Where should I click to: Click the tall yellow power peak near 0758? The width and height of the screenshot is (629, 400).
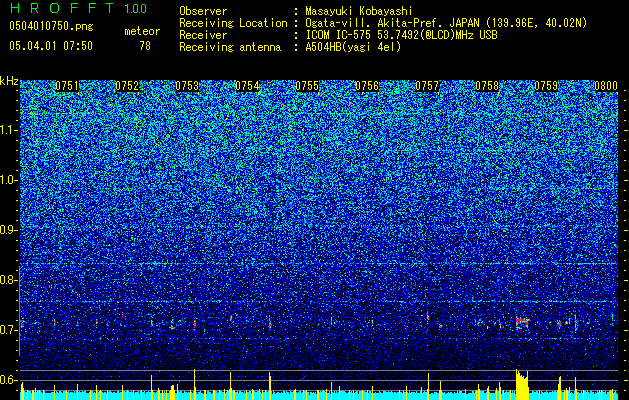(x=522, y=384)
